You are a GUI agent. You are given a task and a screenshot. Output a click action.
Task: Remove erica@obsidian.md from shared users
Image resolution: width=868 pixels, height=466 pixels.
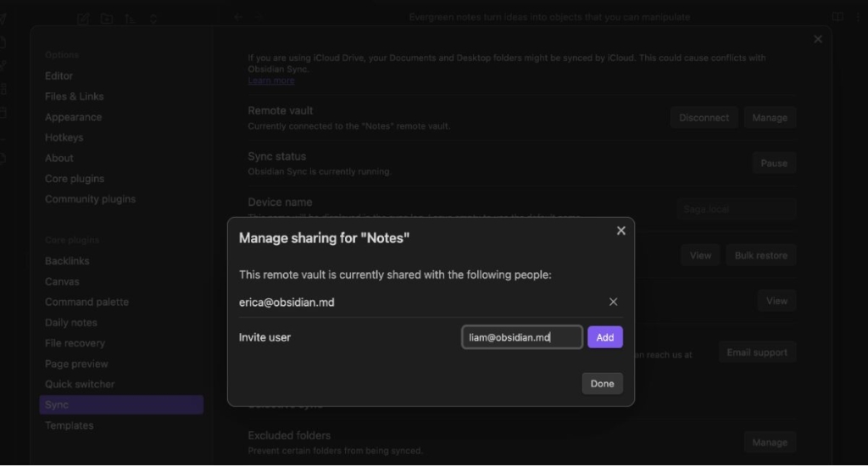point(613,302)
